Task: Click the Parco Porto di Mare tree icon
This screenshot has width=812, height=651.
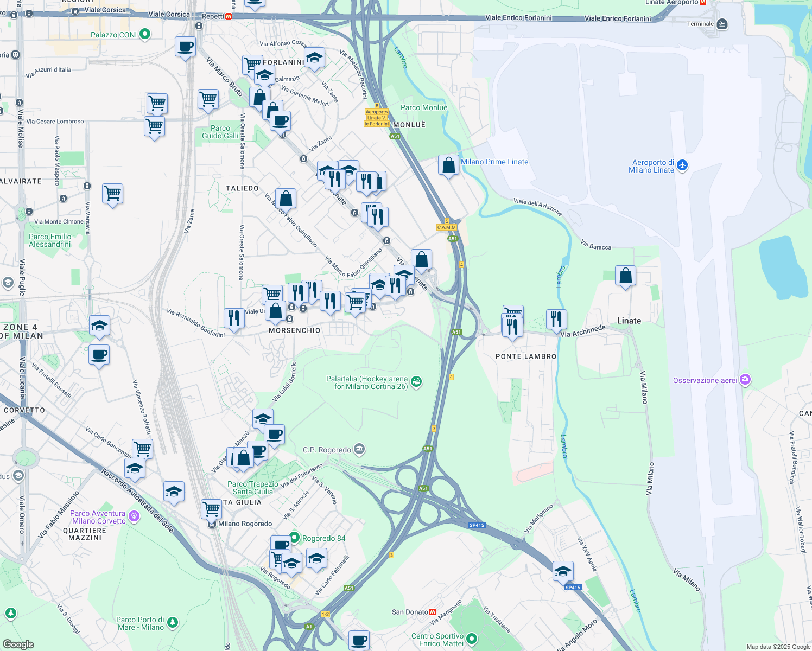Action: pos(172,622)
